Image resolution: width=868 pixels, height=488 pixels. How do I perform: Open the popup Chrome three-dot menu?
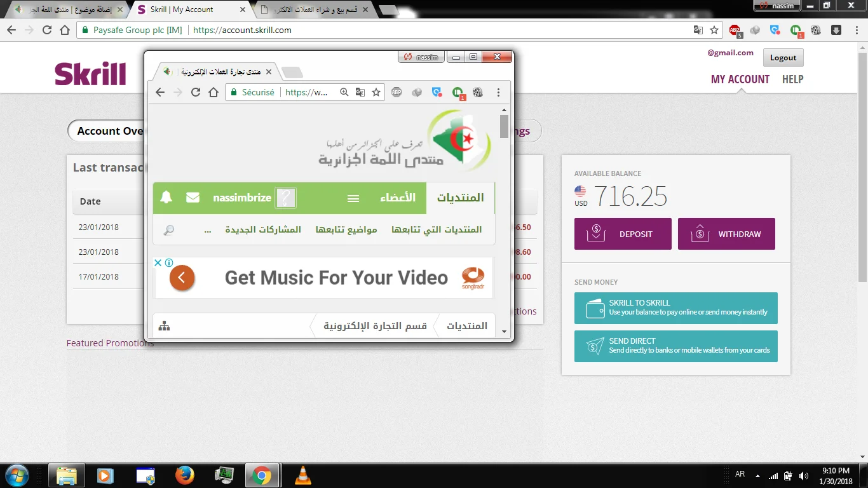click(x=498, y=92)
